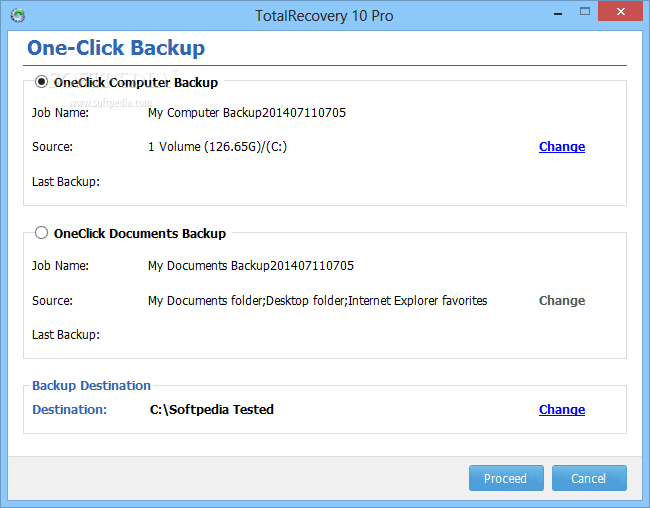Click the TotalRecovery 10 Pro title text

point(324,16)
